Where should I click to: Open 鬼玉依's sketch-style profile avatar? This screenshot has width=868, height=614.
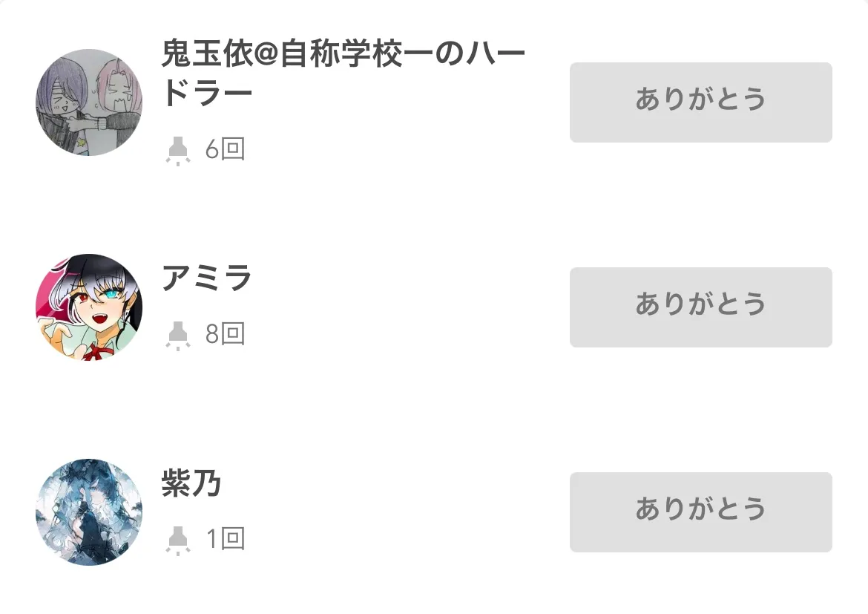[x=89, y=102]
